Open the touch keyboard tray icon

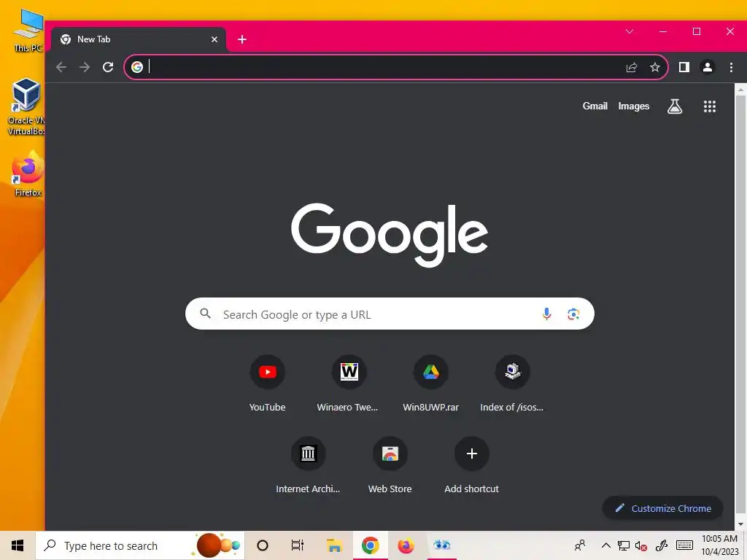(x=684, y=545)
